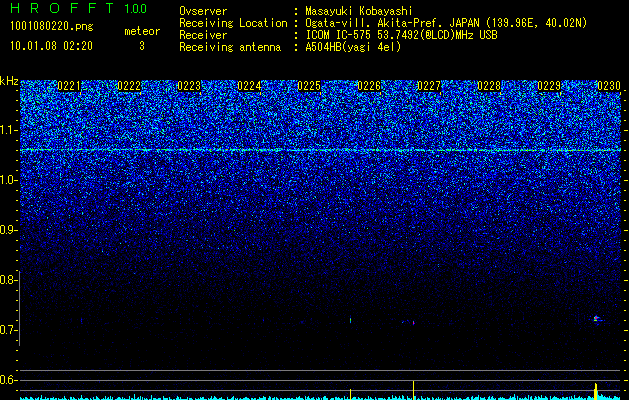Click the 0225 time marker

(309, 86)
